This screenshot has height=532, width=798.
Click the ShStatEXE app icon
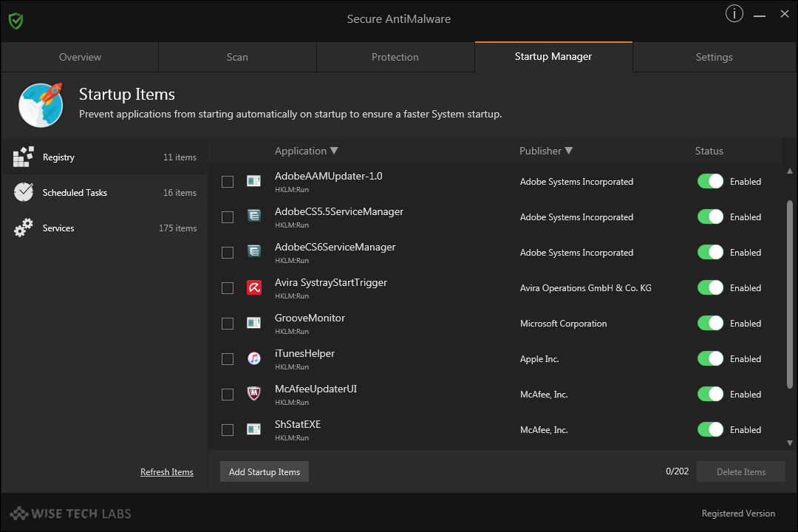pos(253,429)
